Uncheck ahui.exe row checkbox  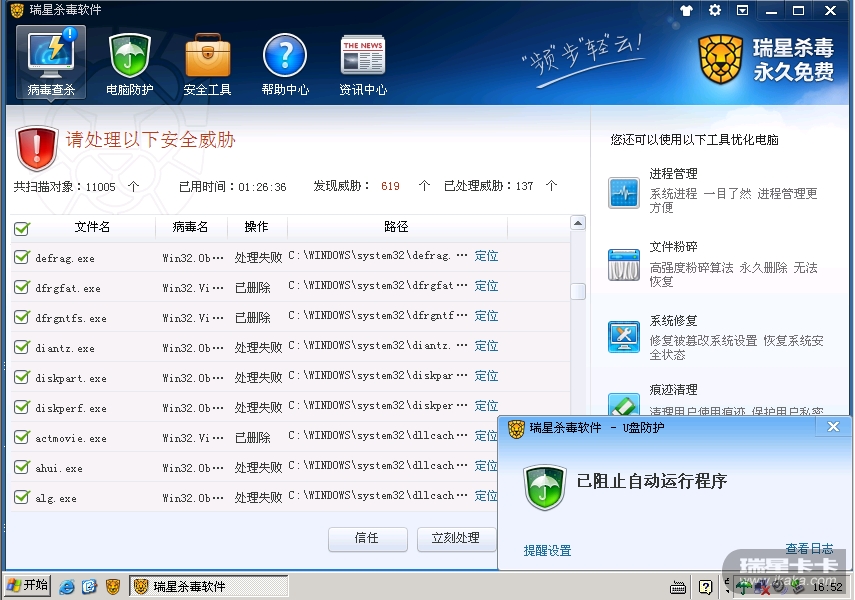[x=21, y=467]
